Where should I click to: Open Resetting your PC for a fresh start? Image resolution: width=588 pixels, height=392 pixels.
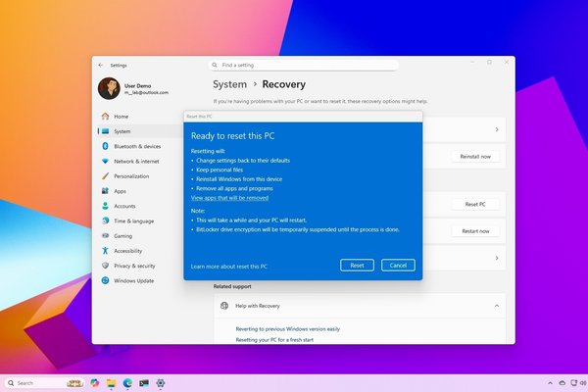pyautogui.click(x=274, y=340)
